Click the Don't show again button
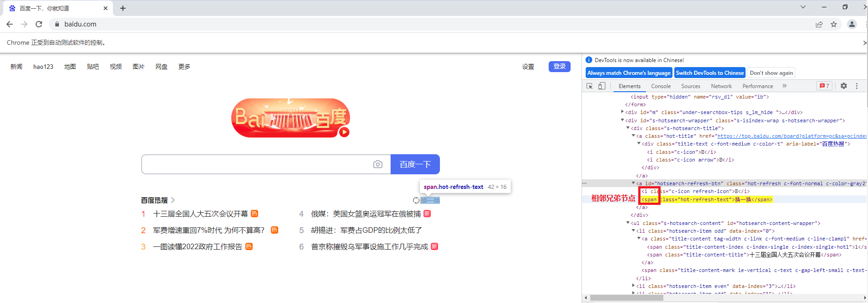Viewport: 868px width, 303px height. pos(771,73)
